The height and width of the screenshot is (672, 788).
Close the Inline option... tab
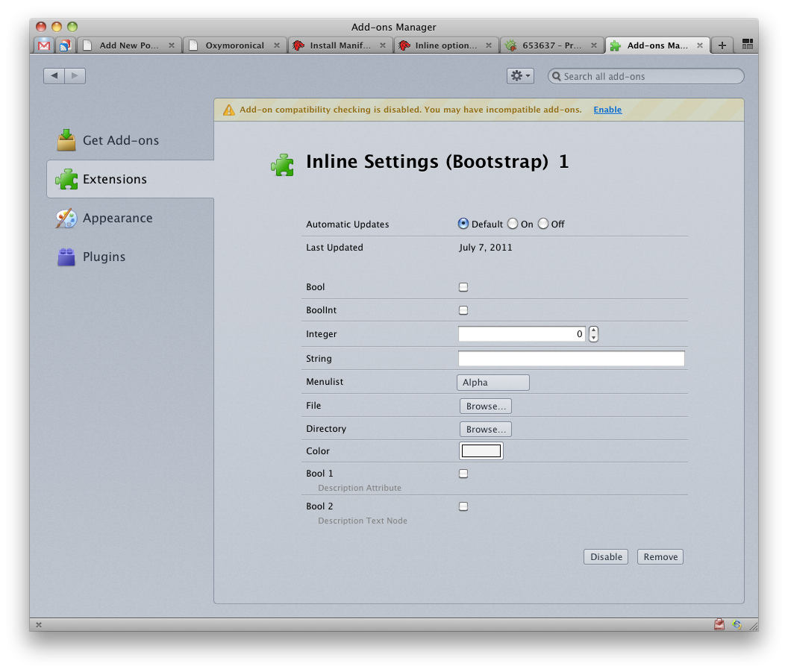coord(489,45)
